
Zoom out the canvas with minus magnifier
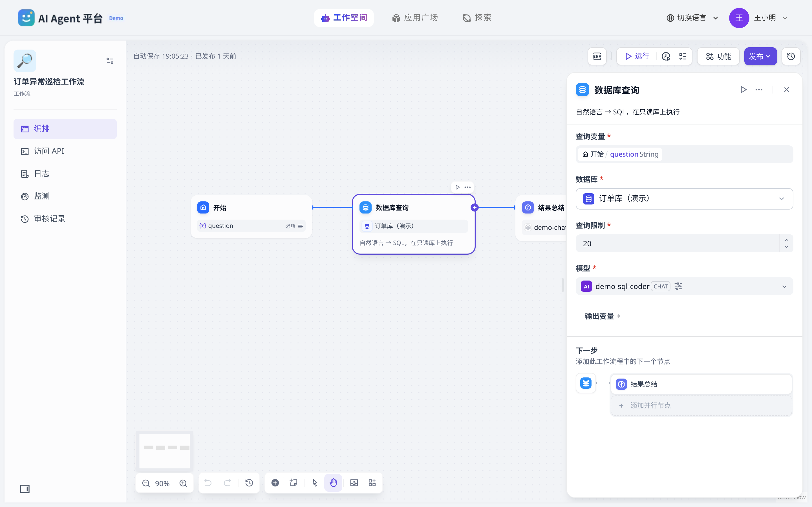click(146, 483)
